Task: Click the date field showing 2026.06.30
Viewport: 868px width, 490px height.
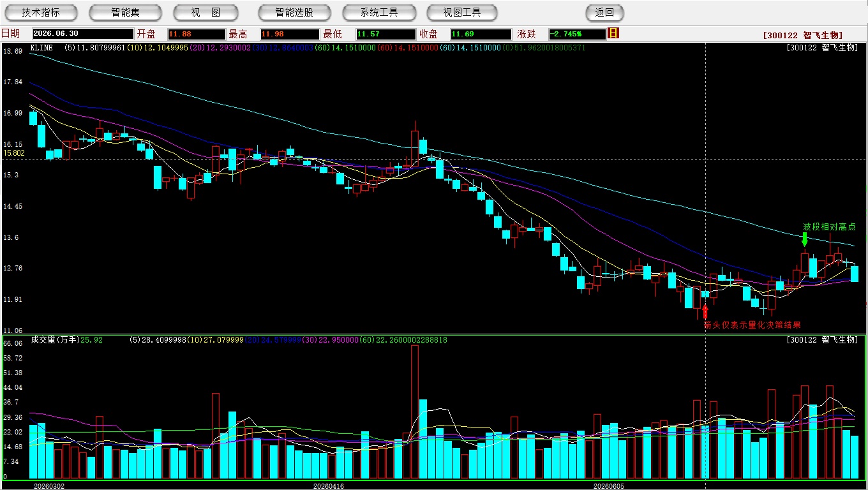Action: pos(83,34)
